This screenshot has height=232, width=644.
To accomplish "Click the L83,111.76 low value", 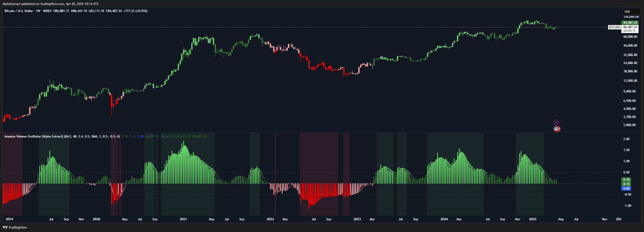I will (x=97, y=11).
